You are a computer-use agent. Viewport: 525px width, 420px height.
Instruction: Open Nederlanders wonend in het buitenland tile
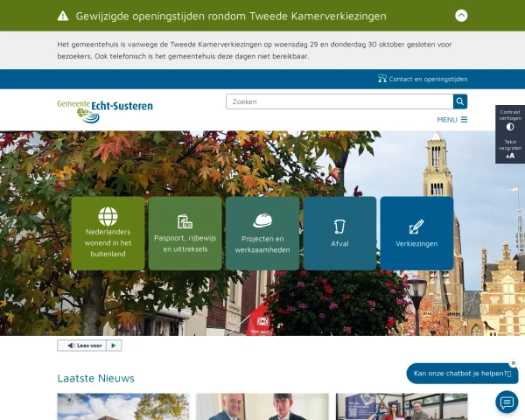pos(108,233)
